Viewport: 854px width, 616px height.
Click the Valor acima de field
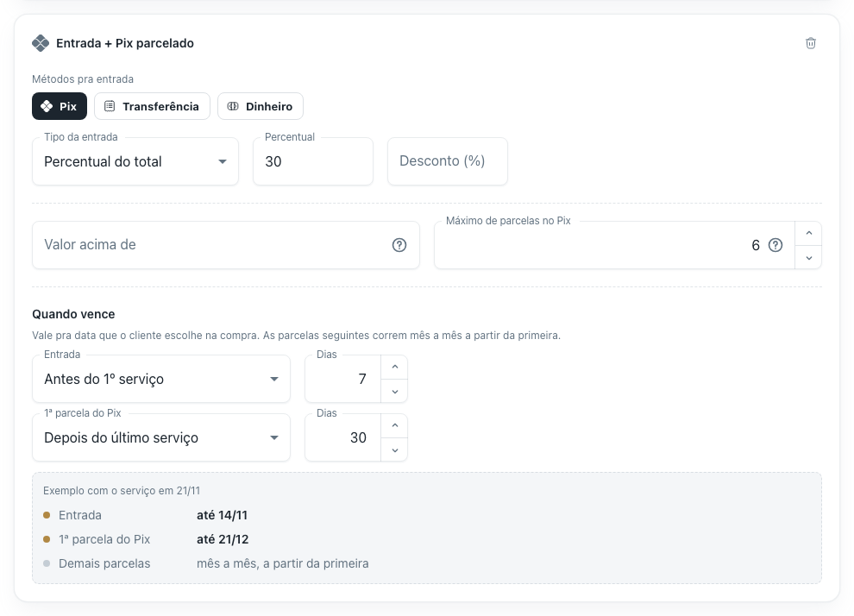(x=225, y=244)
